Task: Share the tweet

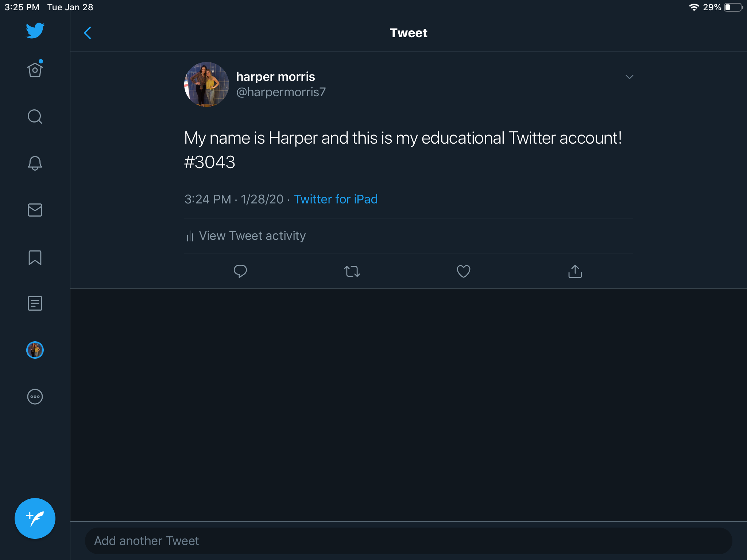Action: [x=575, y=271]
